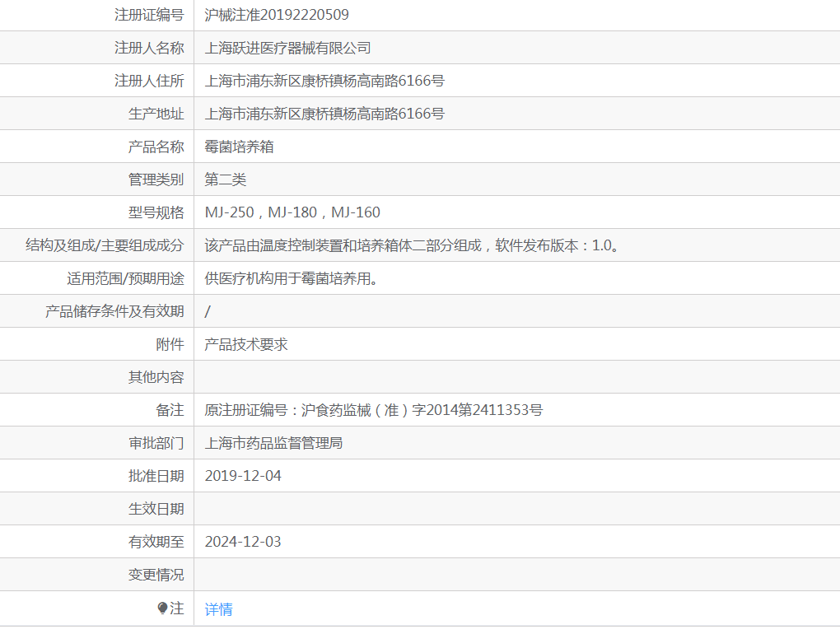The height and width of the screenshot is (634, 840).
Task: Select the original registration number in the 备注 row
Action: coord(373,411)
